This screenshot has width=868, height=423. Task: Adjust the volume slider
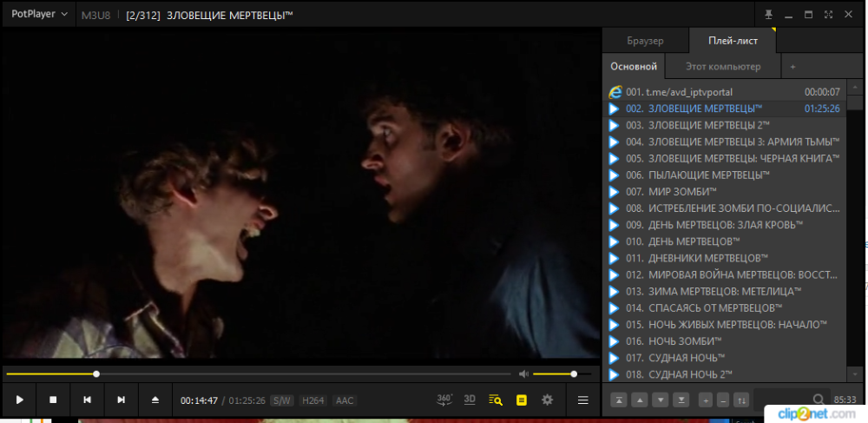[562, 374]
